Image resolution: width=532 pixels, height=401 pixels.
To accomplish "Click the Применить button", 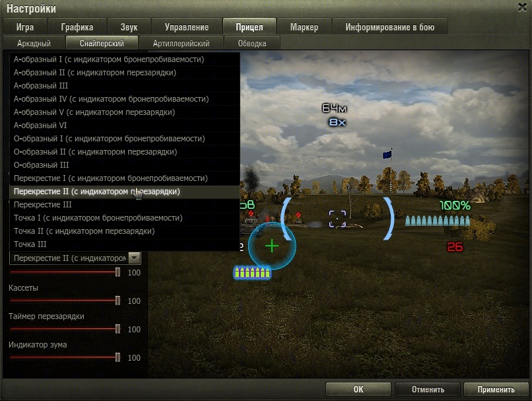I will coord(496,389).
